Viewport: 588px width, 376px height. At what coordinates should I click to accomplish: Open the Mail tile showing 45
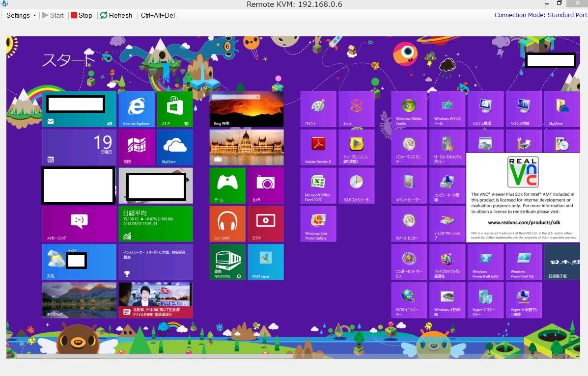(x=79, y=109)
